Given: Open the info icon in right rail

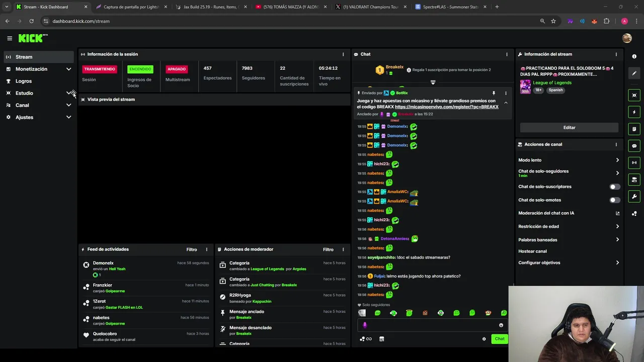Looking at the screenshot, I should 634,56.
